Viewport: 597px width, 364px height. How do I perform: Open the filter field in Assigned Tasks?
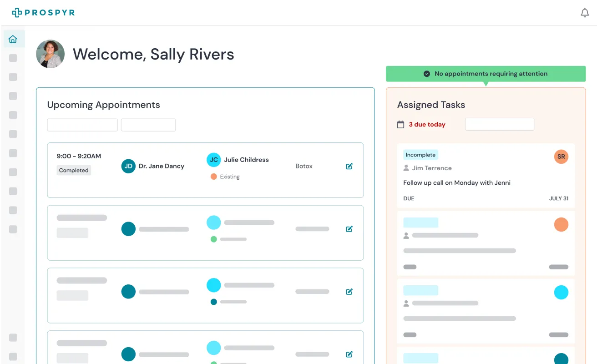(x=500, y=124)
